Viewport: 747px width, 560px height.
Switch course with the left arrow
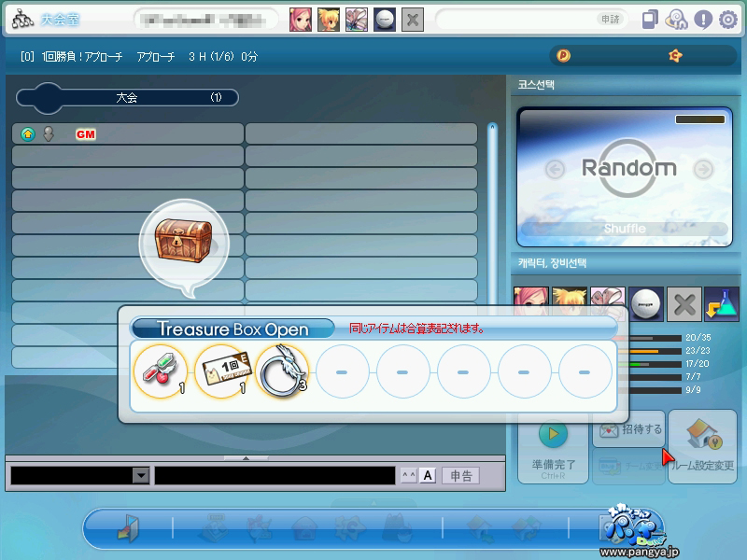point(555,169)
